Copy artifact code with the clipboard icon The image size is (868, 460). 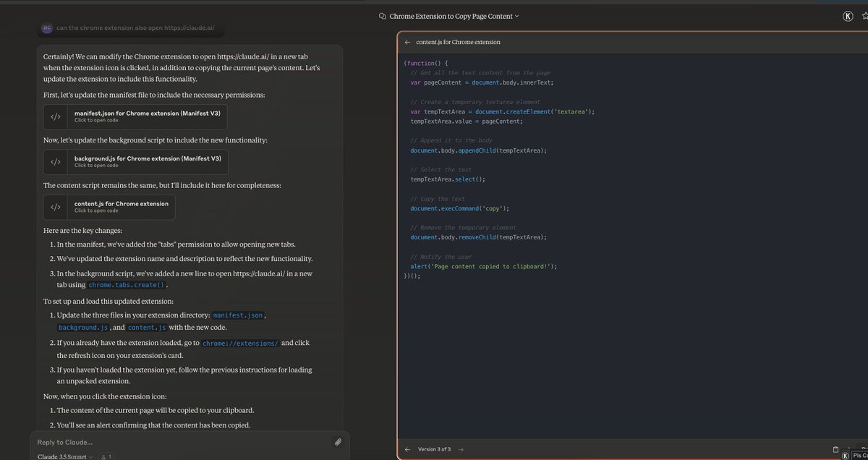tap(835, 449)
